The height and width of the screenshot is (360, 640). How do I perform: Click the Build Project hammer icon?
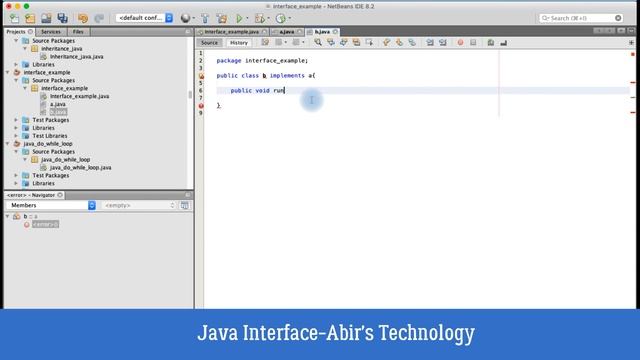tap(205, 18)
